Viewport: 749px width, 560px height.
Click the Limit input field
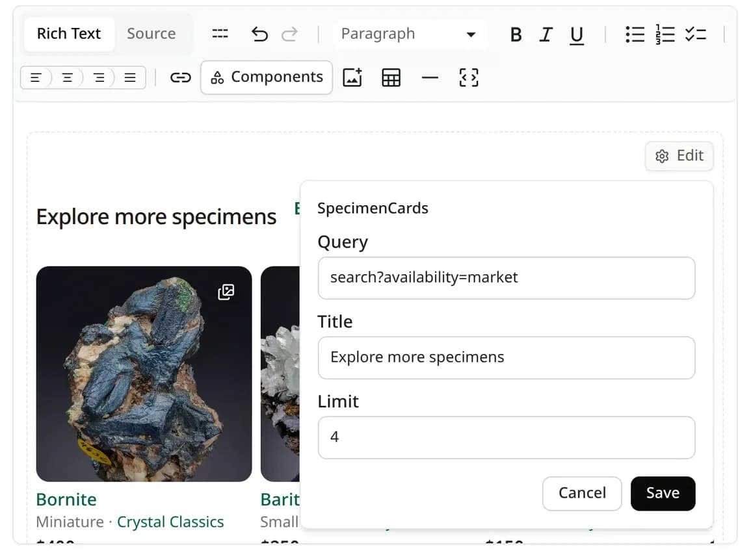point(506,437)
